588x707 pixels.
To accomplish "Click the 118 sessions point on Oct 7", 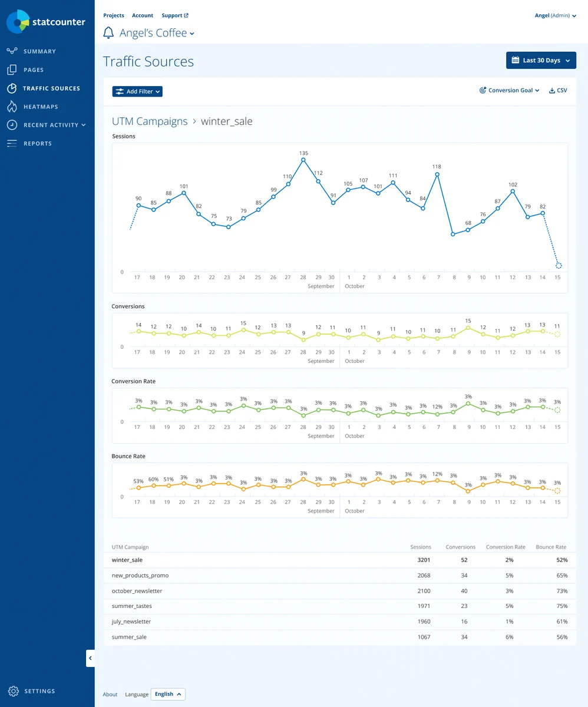I will click(437, 174).
